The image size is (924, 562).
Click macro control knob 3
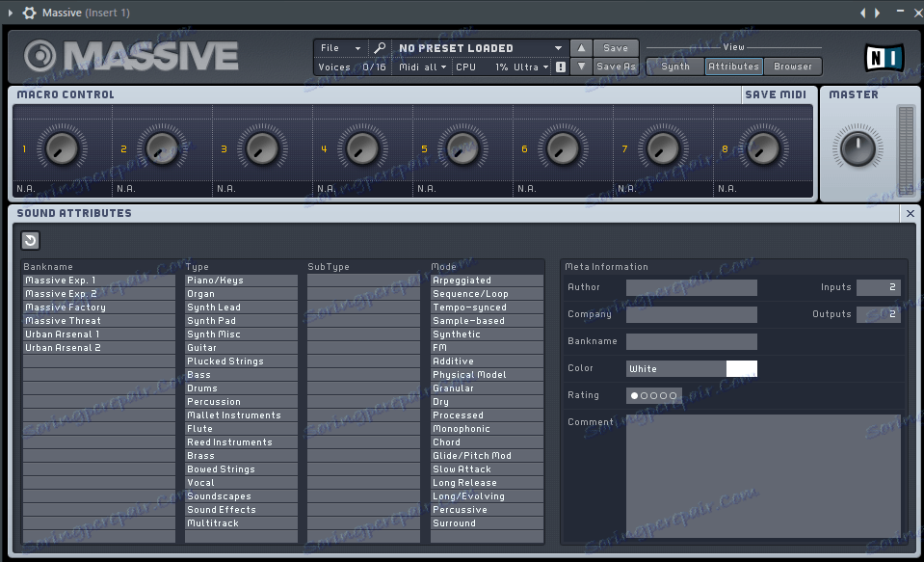coord(262,148)
